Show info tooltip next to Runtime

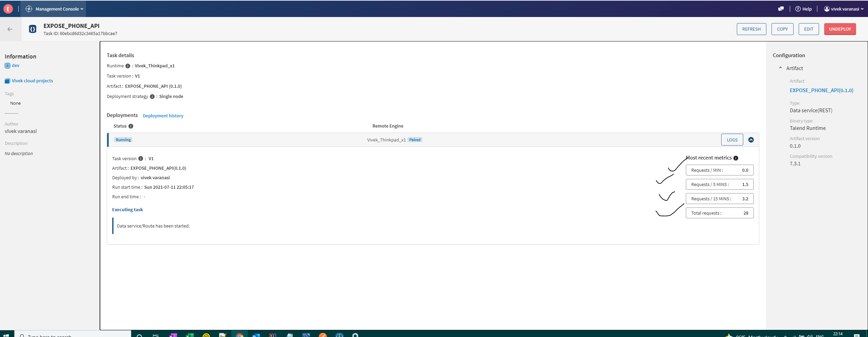coord(128,66)
